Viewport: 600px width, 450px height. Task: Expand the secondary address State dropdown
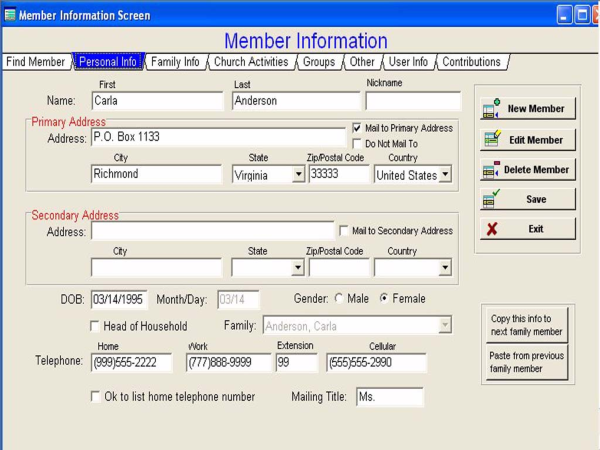[298, 267]
